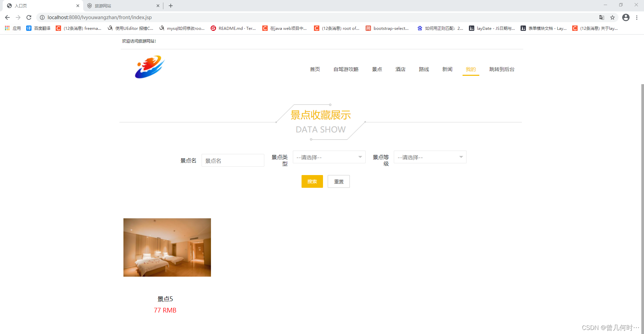Click the browser back arrow
The image size is (644, 334).
[x=7, y=17]
